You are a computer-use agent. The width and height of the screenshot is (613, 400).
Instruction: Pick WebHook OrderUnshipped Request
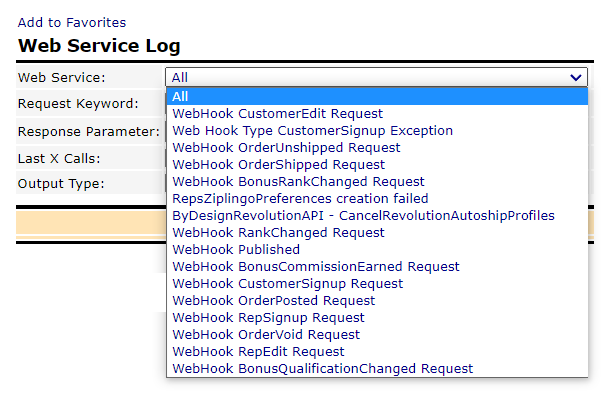pyautogui.click(x=377, y=147)
